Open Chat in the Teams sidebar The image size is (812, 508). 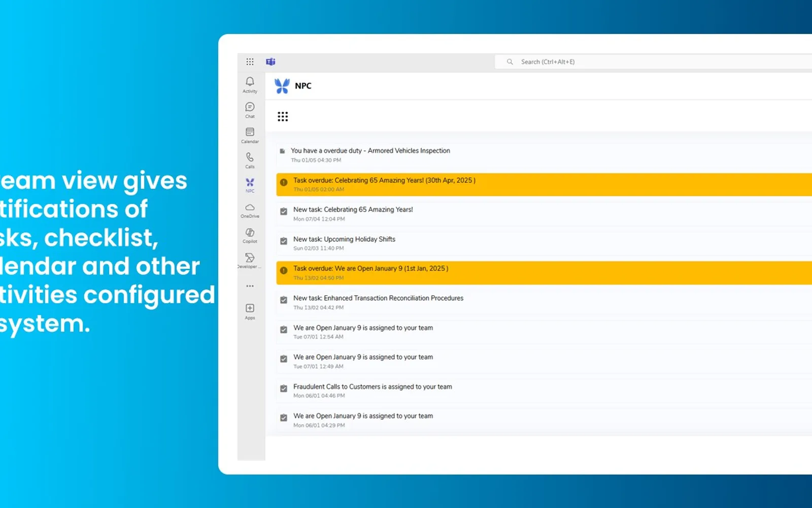[250, 110]
